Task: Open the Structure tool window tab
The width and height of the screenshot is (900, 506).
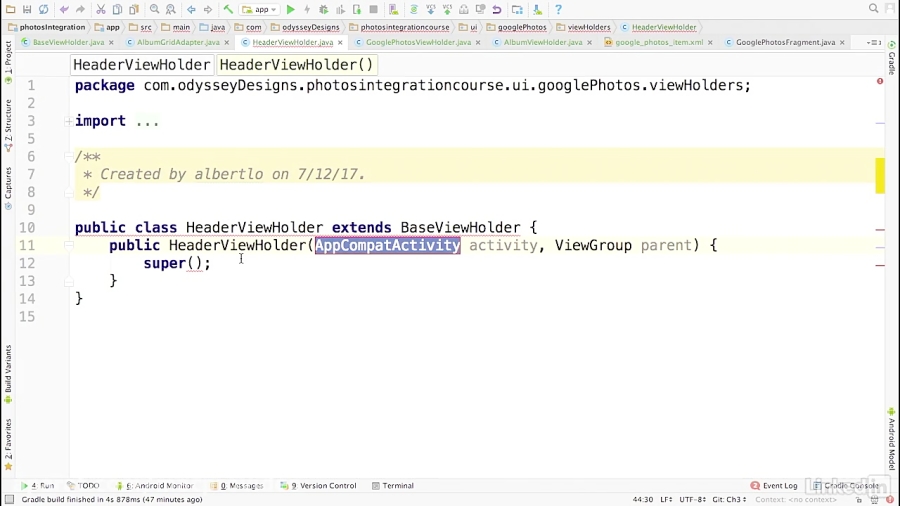Action: 8,125
